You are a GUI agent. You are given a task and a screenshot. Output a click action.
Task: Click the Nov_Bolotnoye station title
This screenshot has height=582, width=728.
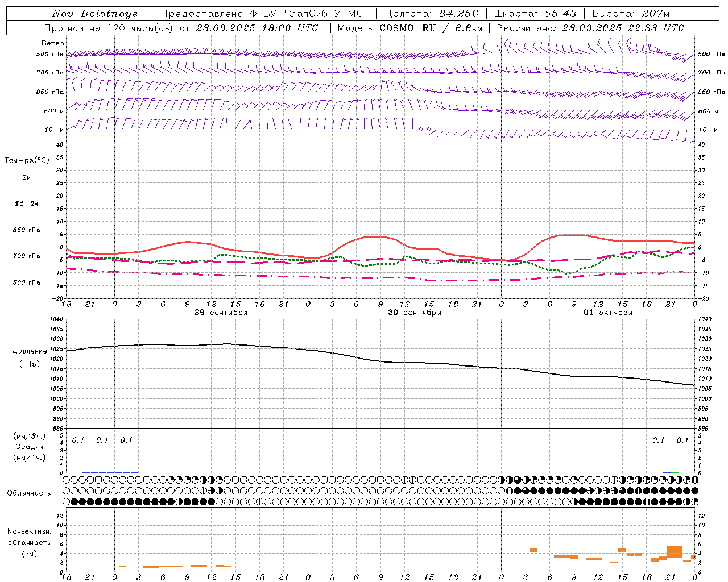(95, 14)
